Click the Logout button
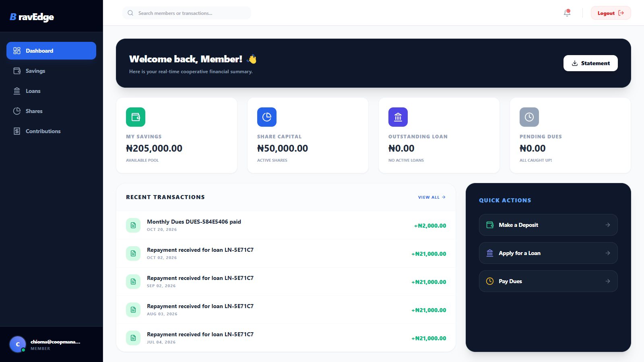 pyautogui.click(x=611, y=13)
